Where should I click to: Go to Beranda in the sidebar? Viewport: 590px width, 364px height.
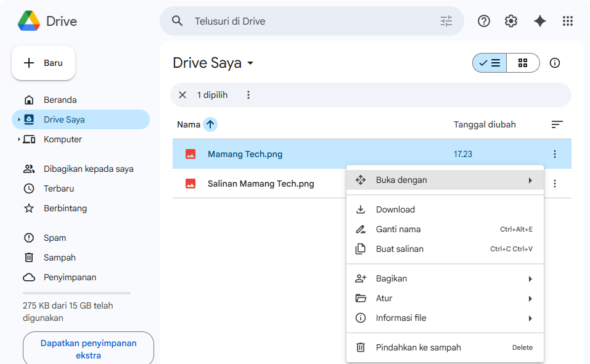coord(81,100)
